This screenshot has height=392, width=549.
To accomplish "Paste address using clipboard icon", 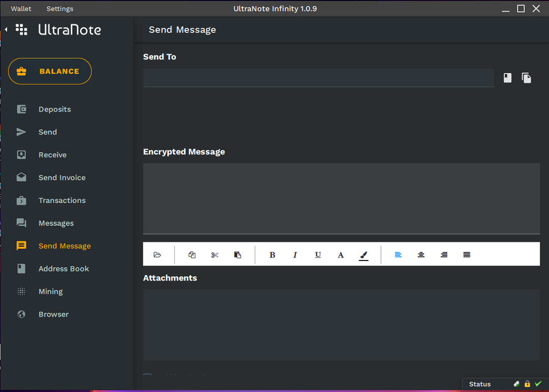I will 526,78.
